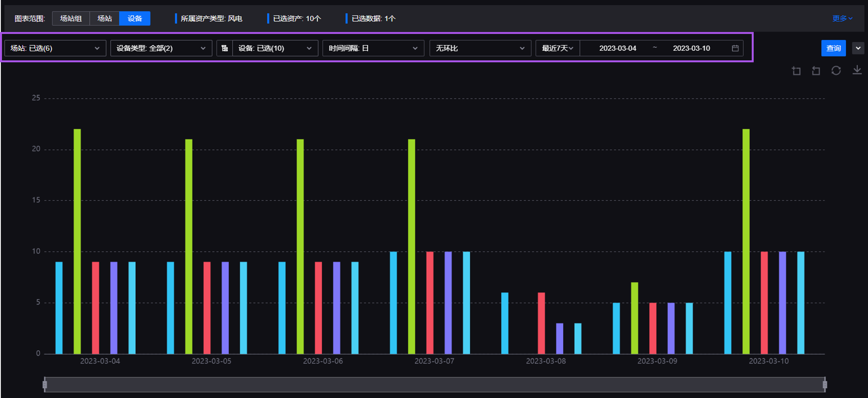
Task: Click the restore zoom icon above the chart
Action: point(815,70)
